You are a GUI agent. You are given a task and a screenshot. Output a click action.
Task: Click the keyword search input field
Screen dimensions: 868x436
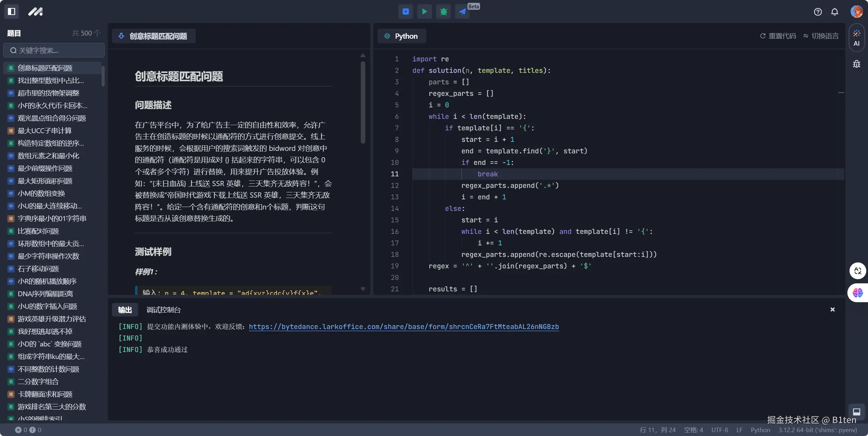point(53,50)
